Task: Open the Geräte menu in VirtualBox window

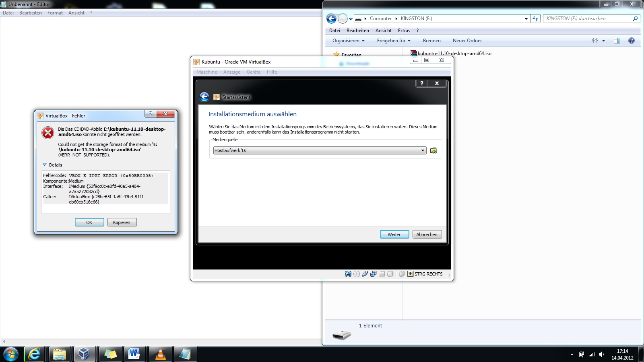Action: (254, 72)
